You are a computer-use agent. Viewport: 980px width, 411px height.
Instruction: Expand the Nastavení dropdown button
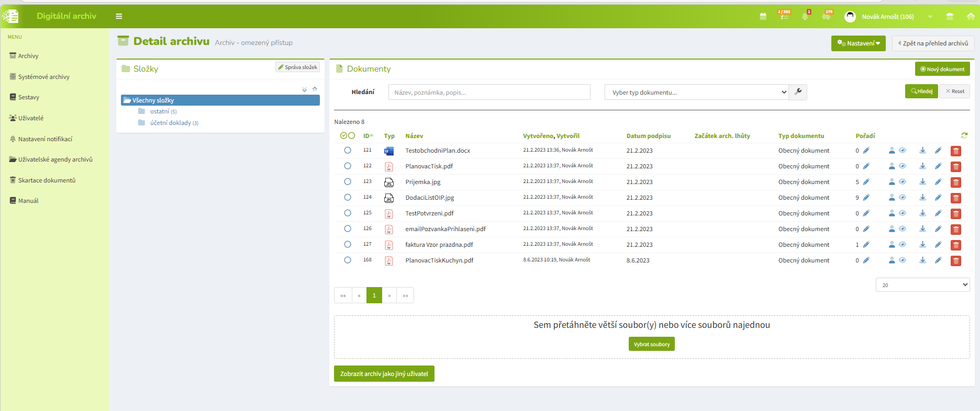[859, 43]
